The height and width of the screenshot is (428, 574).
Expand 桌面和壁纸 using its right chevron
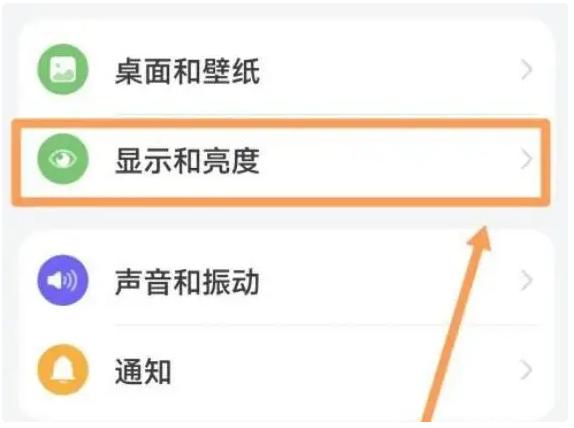tap(526, 70)
